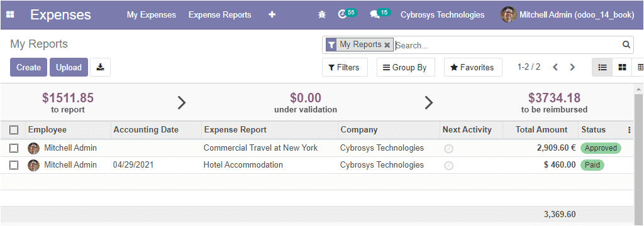
Task: Expand the Group By dropdown
Action: click(x=406, y=67)
